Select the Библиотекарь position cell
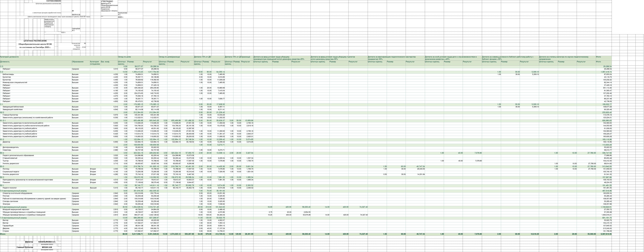Screen dimensions: 644x252 [8, 74]
